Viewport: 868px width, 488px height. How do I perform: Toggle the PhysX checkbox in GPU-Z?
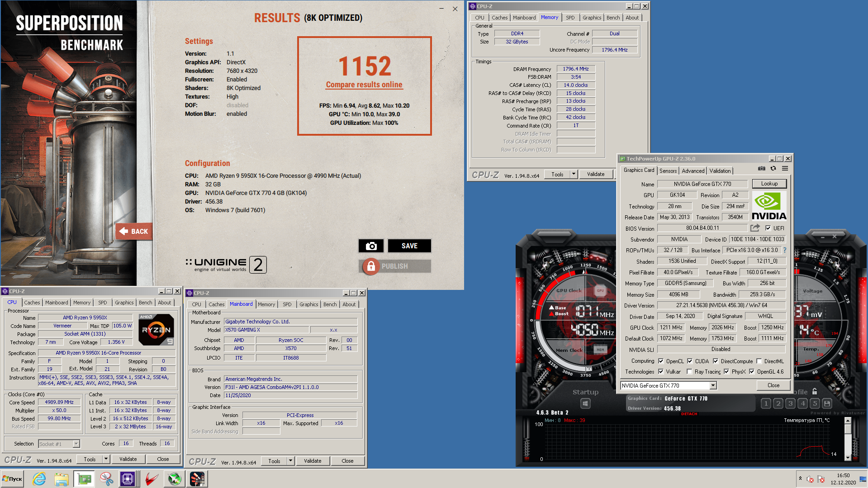(x=726, y=371)
